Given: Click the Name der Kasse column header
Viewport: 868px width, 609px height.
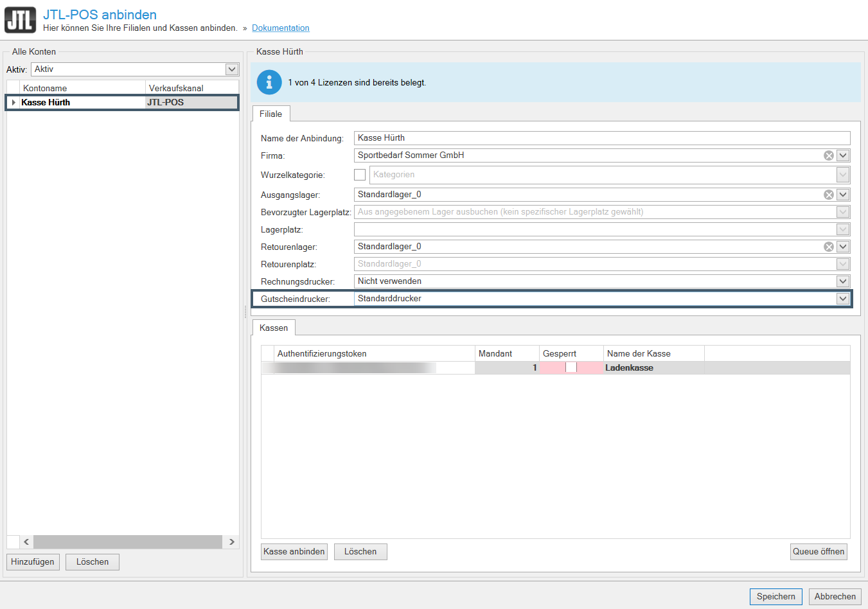Looking at the screenshot, I should click(x=654, y=353).
